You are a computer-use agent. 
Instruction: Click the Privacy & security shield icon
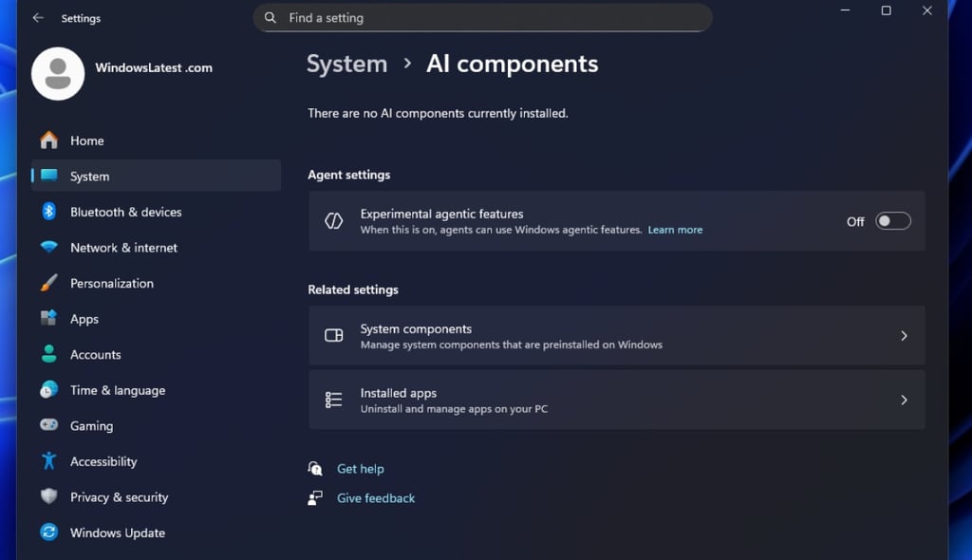(49, 496)
